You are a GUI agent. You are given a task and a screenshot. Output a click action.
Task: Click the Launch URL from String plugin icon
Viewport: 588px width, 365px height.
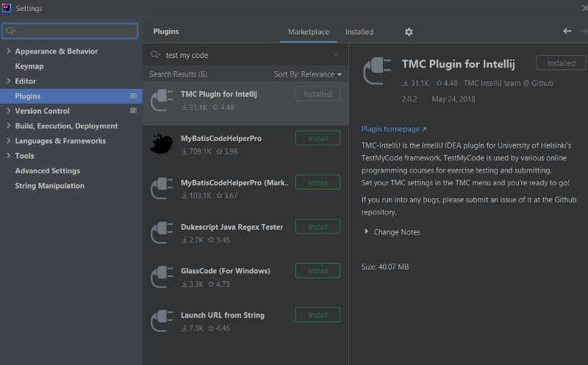[x=162, y=321]
